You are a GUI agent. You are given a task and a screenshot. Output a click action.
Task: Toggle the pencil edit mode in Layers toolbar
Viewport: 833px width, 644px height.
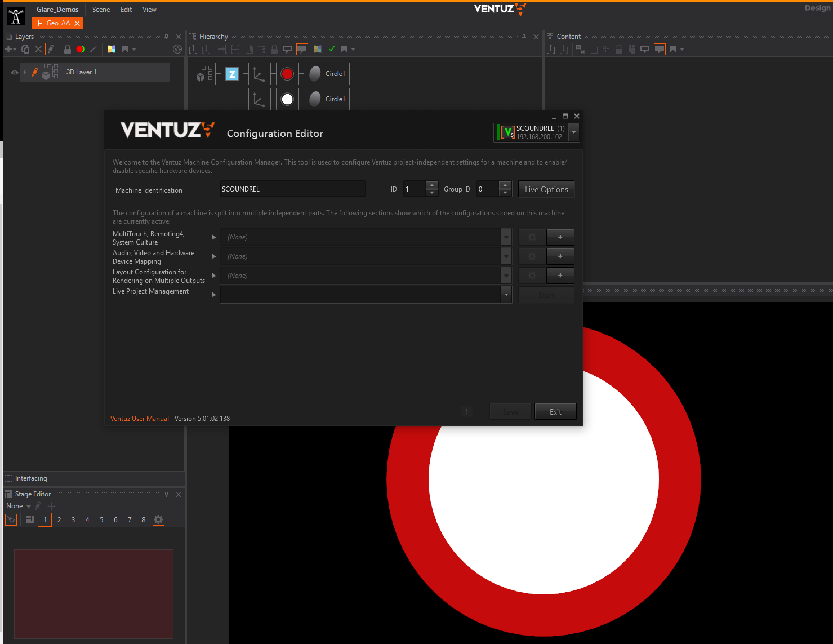coord(51,49)
